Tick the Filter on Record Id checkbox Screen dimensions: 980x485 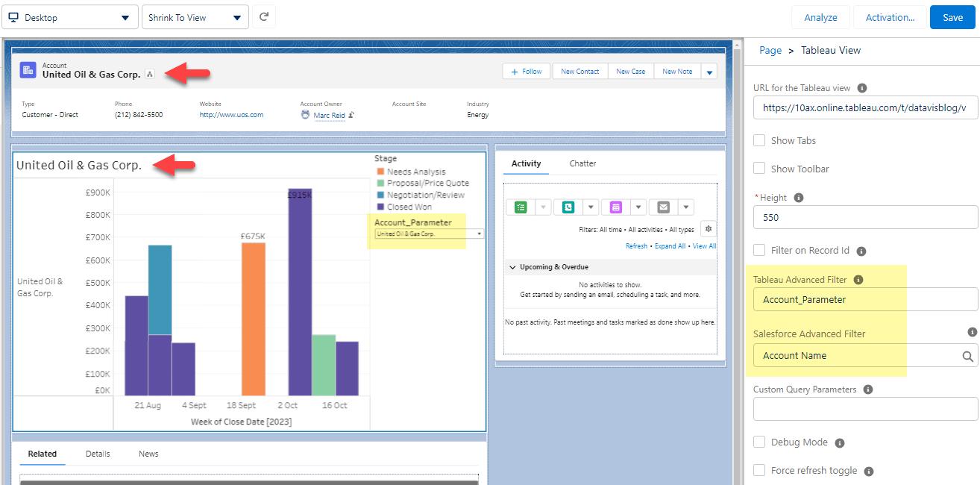tap(759, 251)
